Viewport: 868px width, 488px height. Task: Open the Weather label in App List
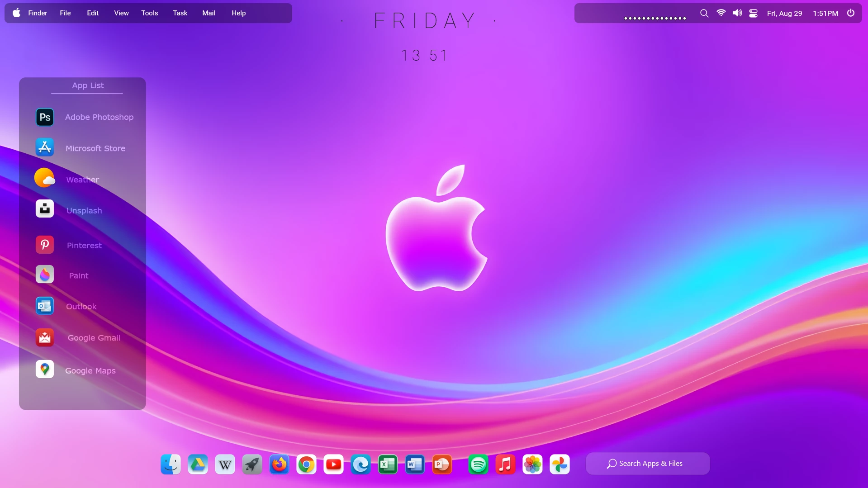[82, 180]
